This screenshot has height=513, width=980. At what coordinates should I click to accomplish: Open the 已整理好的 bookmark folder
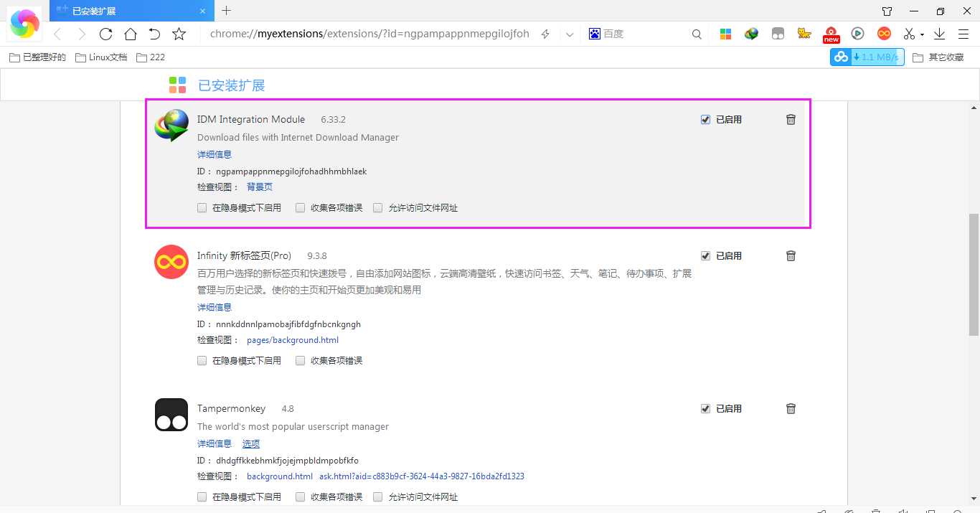(37, 57)
